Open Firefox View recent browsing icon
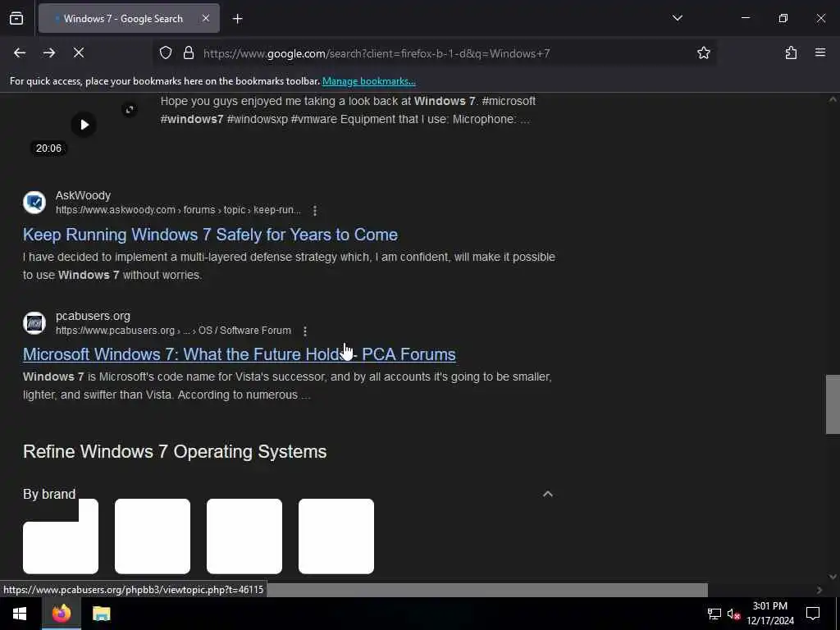Image resolution: width=840 pixels, height=630 pixels. click(16, 18)
